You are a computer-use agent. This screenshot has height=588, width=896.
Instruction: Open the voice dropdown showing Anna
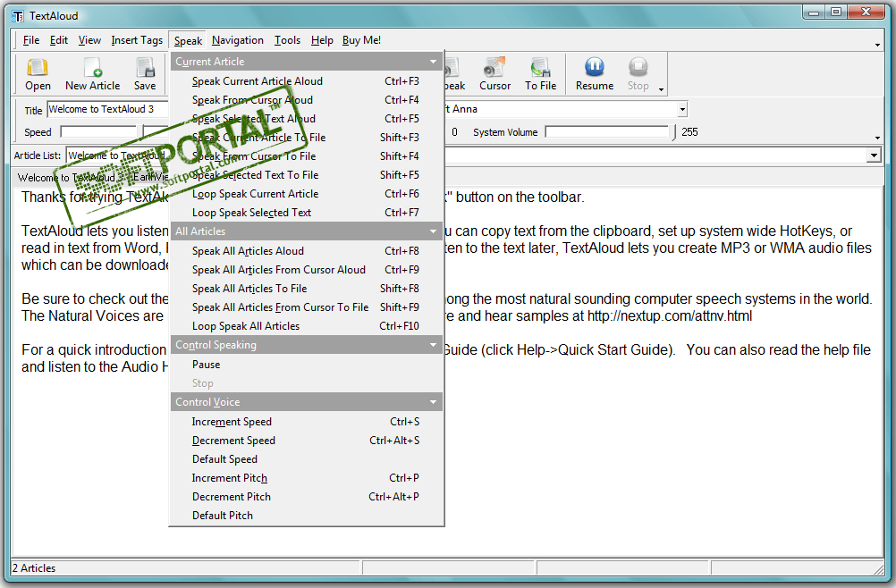(x=682, y=109)
